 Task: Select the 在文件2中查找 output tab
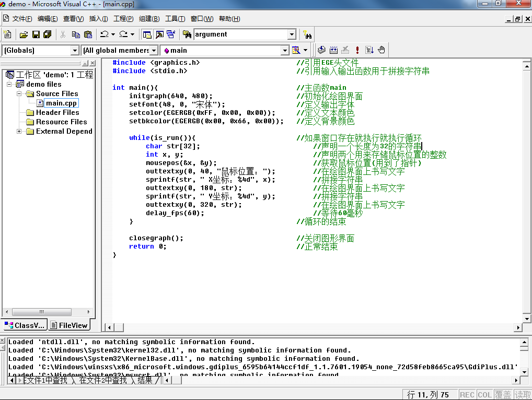[x=103, y=381]
